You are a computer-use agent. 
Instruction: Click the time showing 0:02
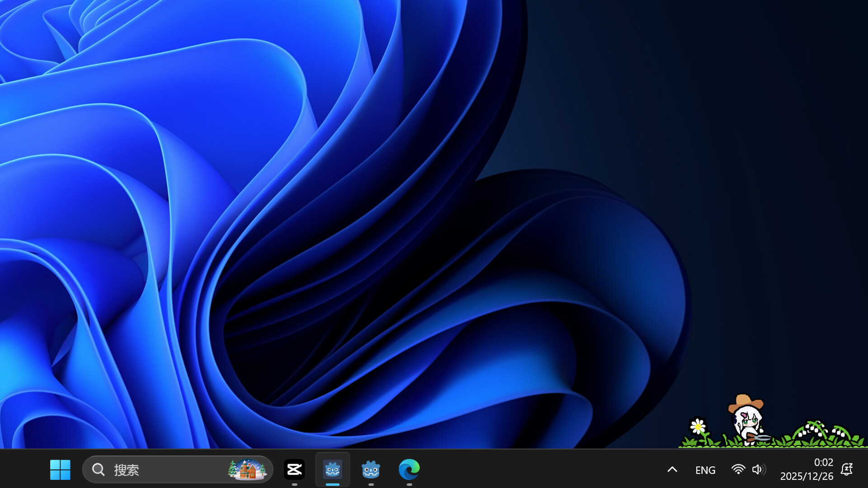point(823,462)
